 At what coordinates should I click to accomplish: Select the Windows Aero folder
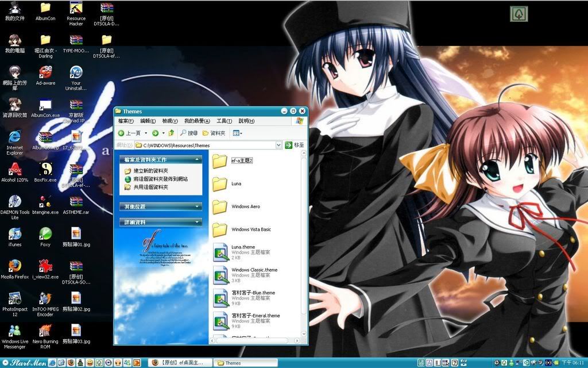[x=236, y=206]
